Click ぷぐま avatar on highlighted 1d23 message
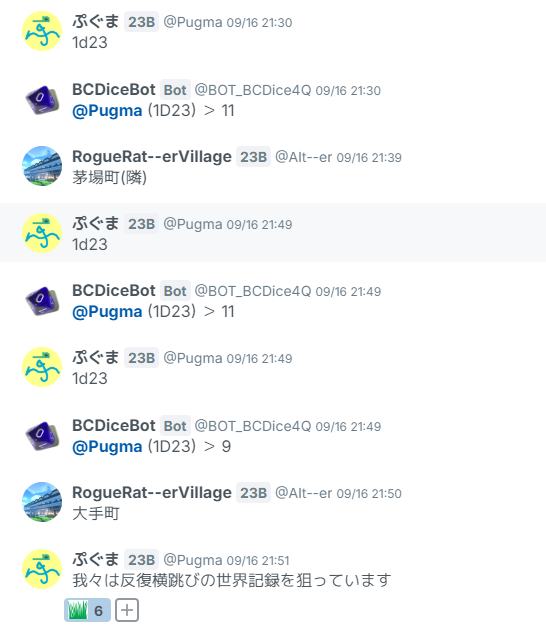Screen dimensions: 546x636 coord(42,233)
